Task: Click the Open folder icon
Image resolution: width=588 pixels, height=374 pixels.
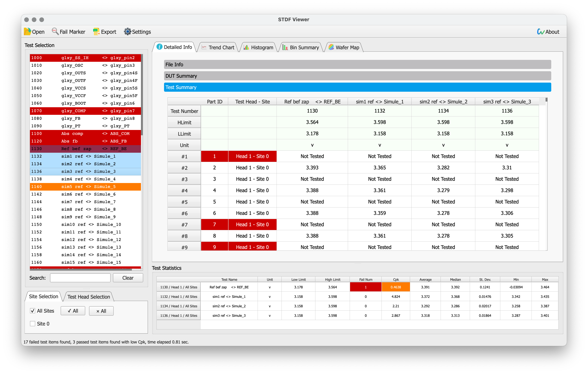Action: pos(27,31)
